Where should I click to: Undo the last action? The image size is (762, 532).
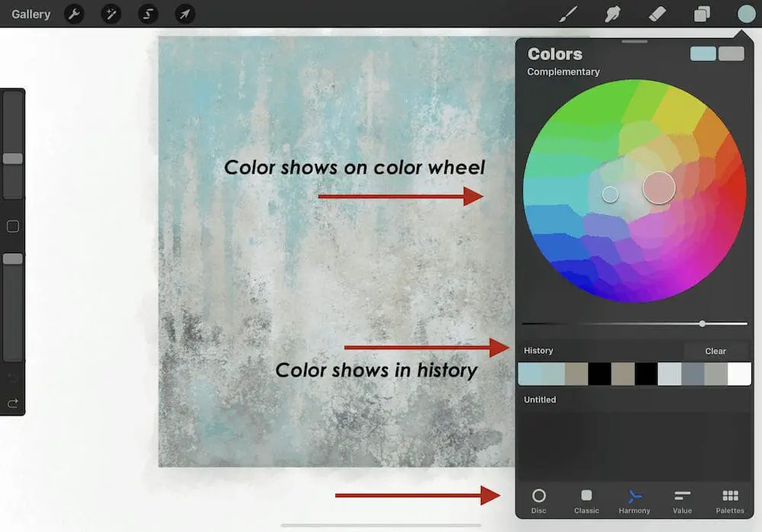(x=13, y=378)
